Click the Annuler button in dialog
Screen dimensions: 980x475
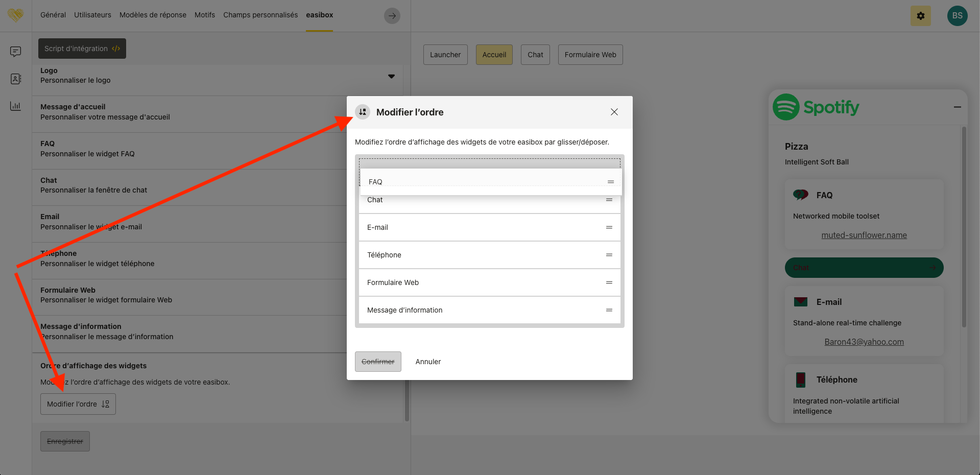point(428,362)
